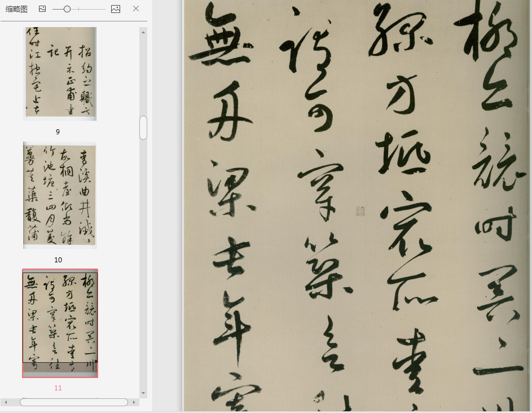The width and height of the screenshot is (532, 413).
Task: Click the small thumbnail size icon
Action: click(42, 9)
